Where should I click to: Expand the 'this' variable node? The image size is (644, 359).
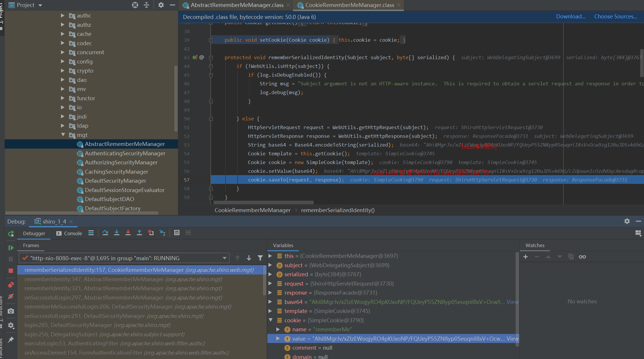point(270,256)
